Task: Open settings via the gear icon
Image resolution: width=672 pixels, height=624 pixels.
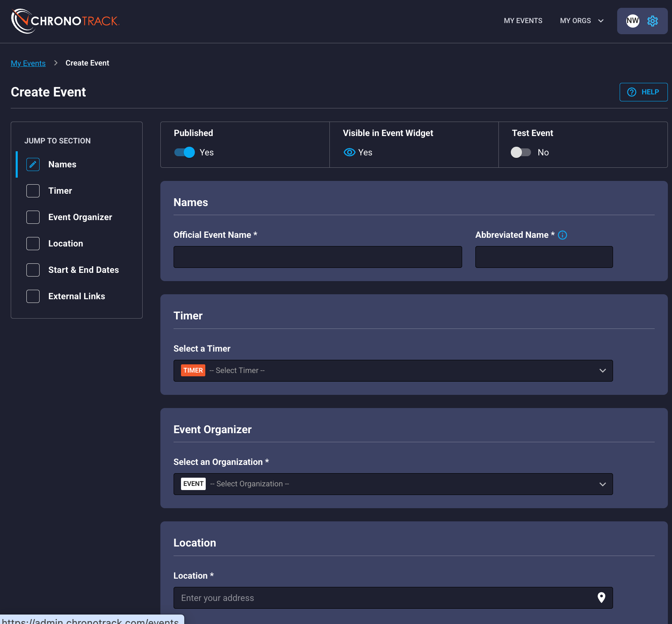Action: tap(652, 21)
